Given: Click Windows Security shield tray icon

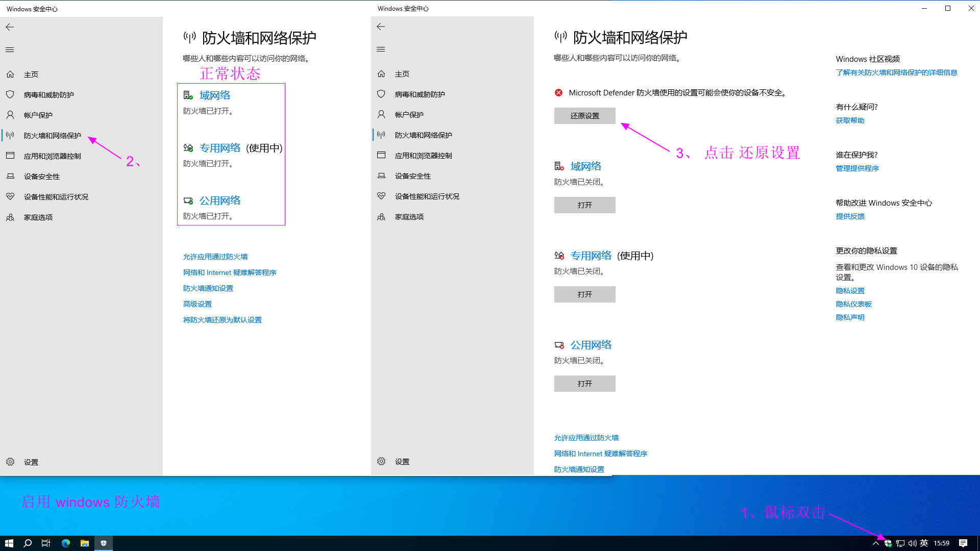Looking at the screenshot, I should [x=888, y=543].
